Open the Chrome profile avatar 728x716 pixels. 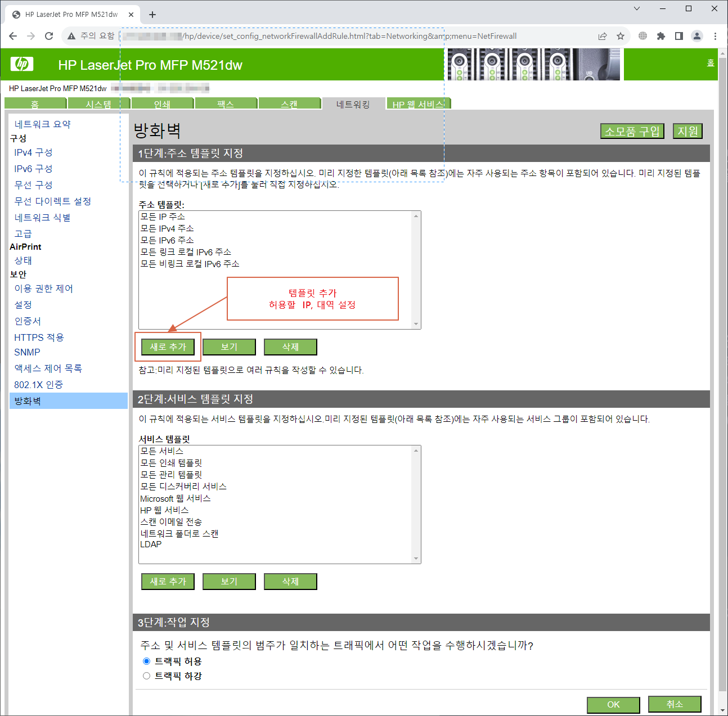click(697, 36)
